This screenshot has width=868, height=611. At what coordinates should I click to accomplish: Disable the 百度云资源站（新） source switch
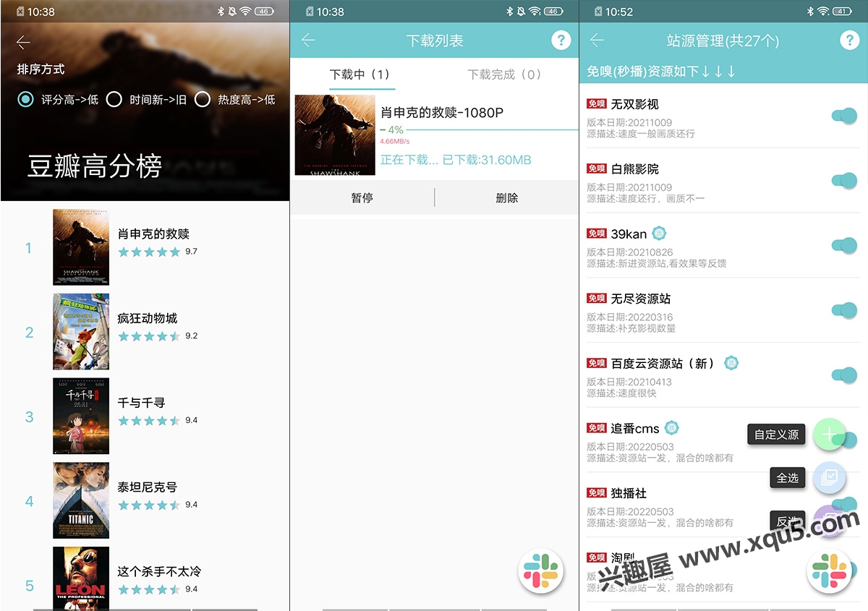[x=844, y=375]
